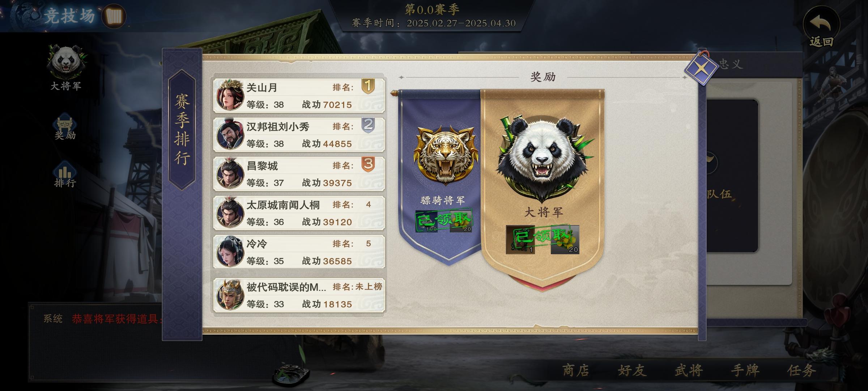Screen dimensions: 868x391
Task: Select the 昌黎城 ranking row
Action: coord(299,174)
